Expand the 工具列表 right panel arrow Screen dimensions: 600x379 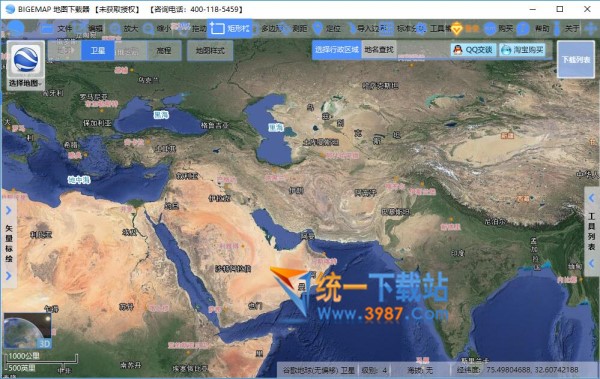[592, 198]
